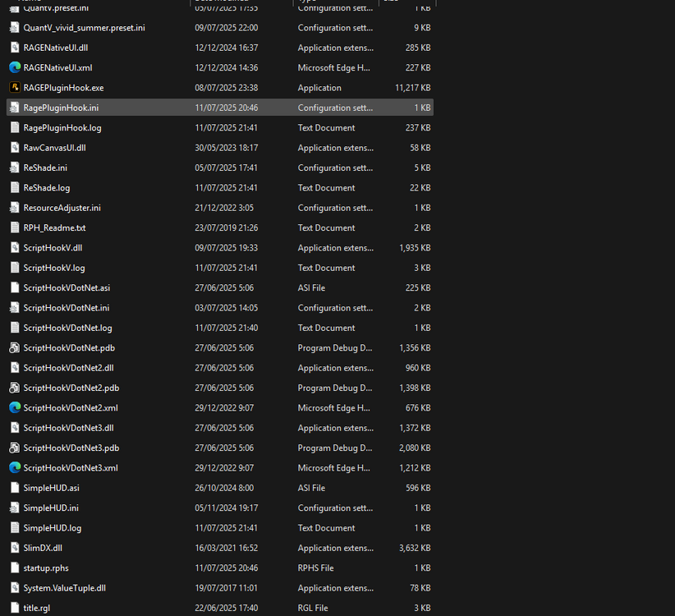This screenshot has width=675, height=616.
Task: Select the ReShade.log file name
Action: click(x=47, y=188)
